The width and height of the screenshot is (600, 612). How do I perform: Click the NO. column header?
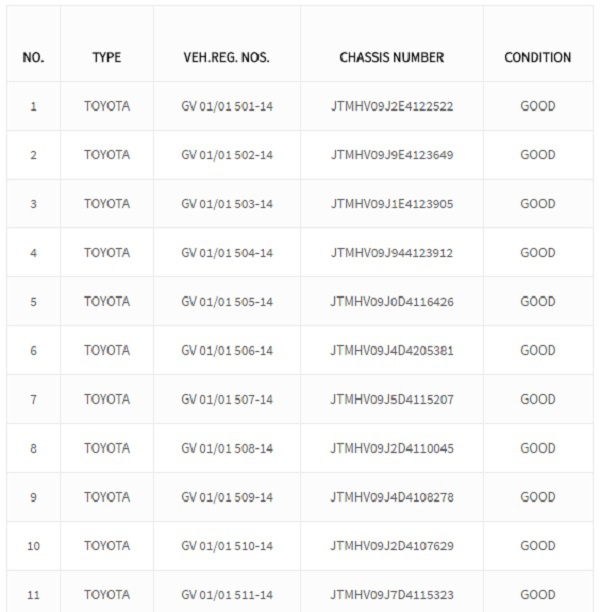tap(33, 57)
